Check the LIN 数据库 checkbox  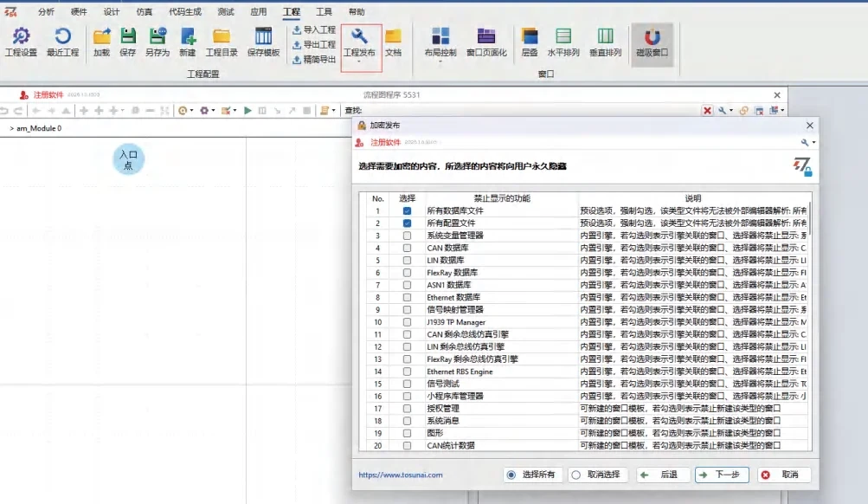(x=407, y=261)
